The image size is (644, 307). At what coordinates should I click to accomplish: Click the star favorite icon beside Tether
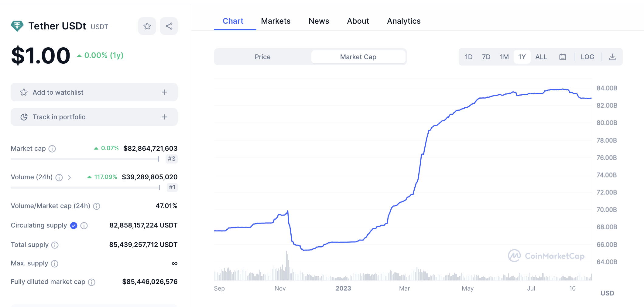click(x=147, y=26)
